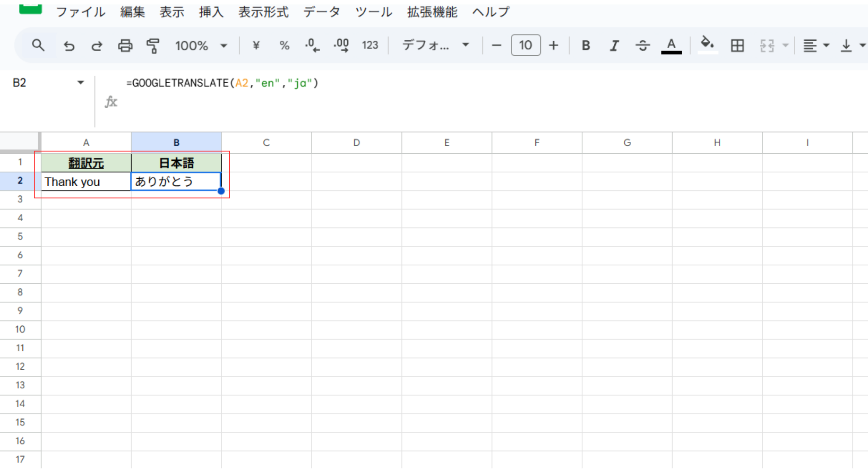The width and height of the screenshot is (868, 473).
Task: Increase font size with plus button
Action: tap(554, 46)
